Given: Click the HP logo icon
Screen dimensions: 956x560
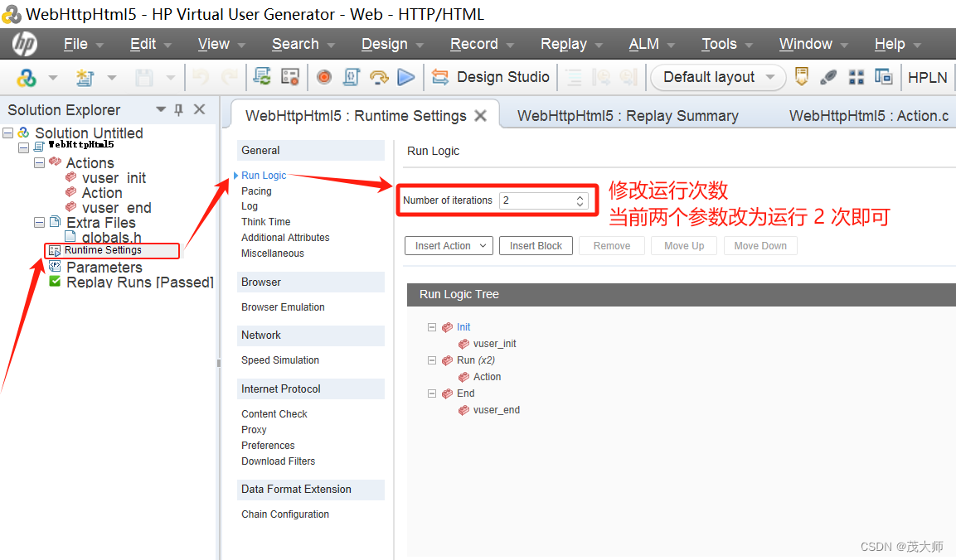Looking at the screenshot, I should (x=25, y=44).
